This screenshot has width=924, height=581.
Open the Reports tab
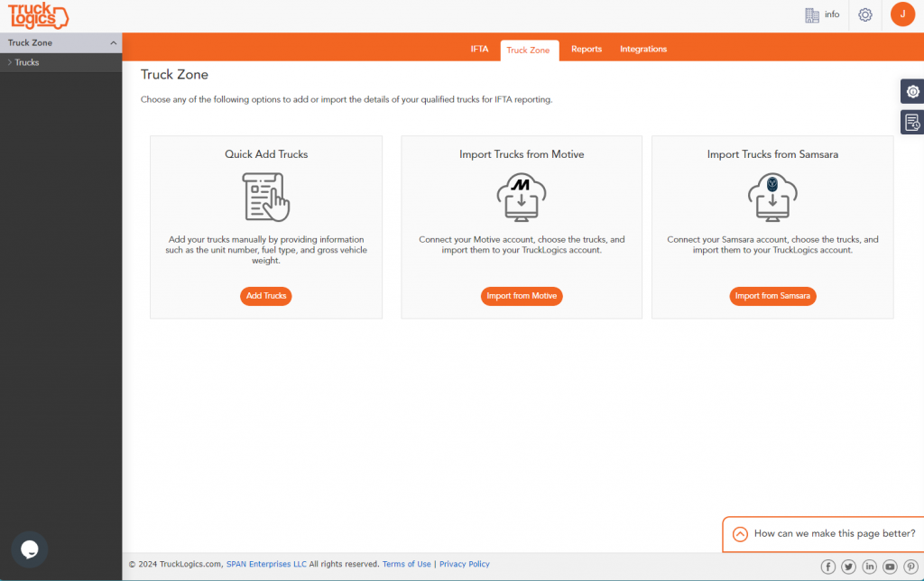point(587,49)
